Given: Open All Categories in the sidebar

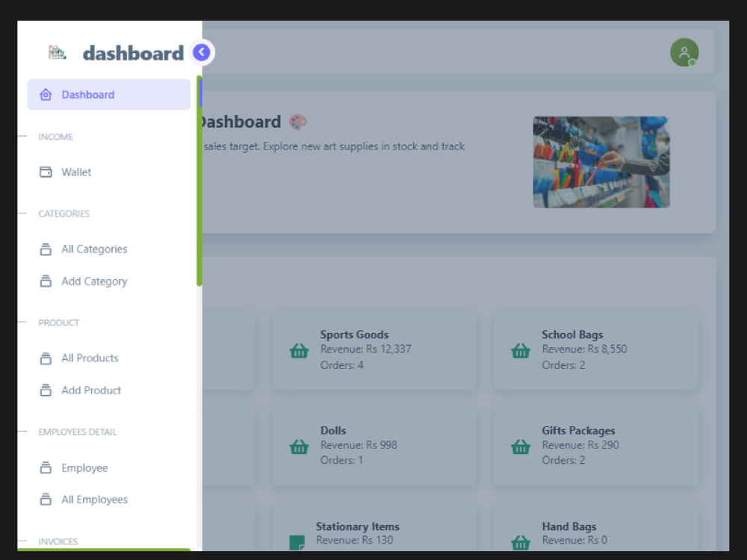Looking at the screenshot, I should pyautogui.click(x=94, y=249).
